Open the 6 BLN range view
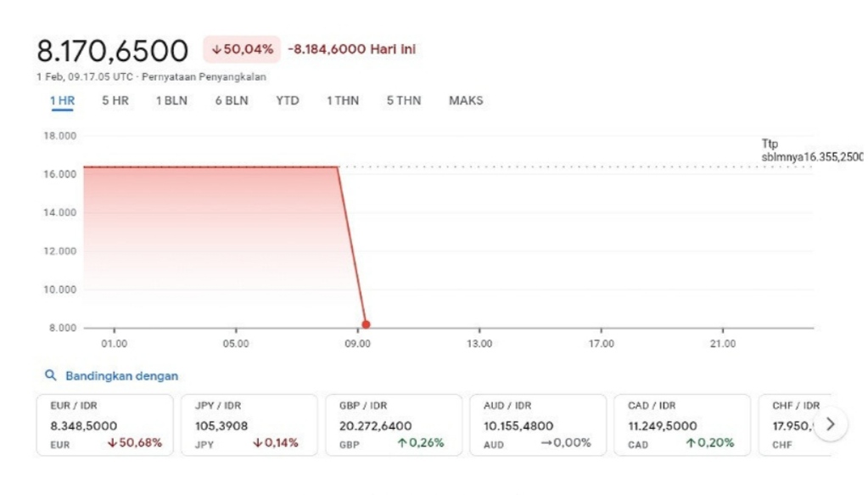Image resolution: width=868 pixels, height=495 pixels. (232, 101)
